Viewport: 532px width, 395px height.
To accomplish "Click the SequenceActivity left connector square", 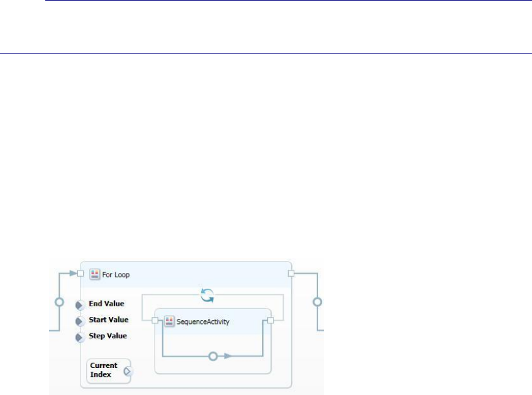I will coord(155,320).
